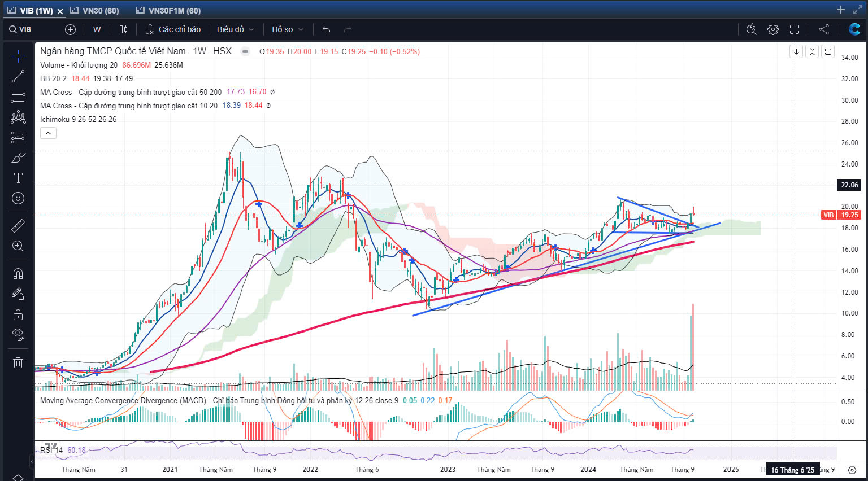Select the MACD indicator legend title

click(219, 400)
